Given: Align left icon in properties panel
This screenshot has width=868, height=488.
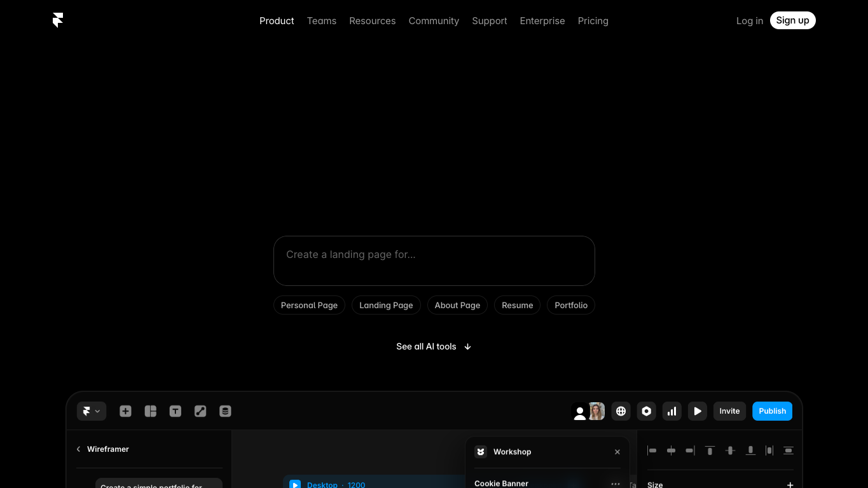Looking at the screenshot, I should click(652, 451).
